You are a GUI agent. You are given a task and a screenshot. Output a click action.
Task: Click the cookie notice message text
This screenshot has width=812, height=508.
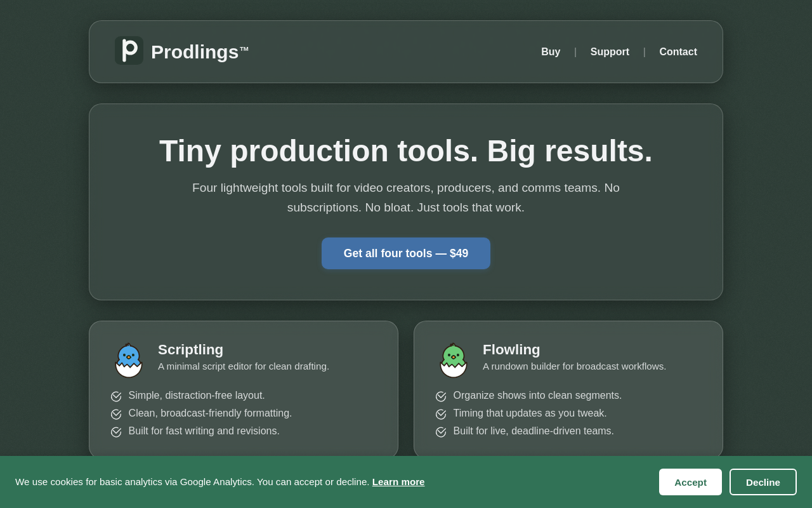pos(192,482)
